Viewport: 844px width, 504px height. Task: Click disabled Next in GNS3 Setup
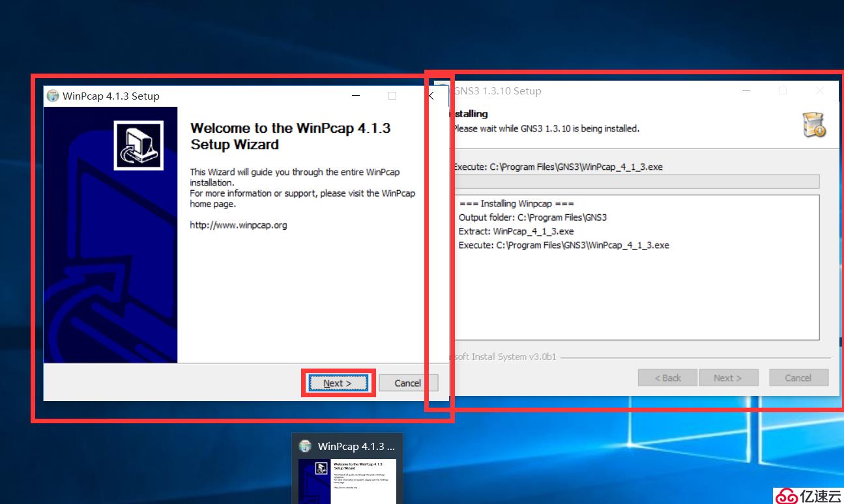click(x=729, y=378)
